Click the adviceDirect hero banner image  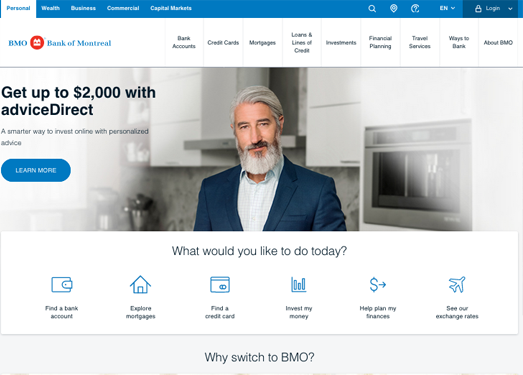pos(262,149)
